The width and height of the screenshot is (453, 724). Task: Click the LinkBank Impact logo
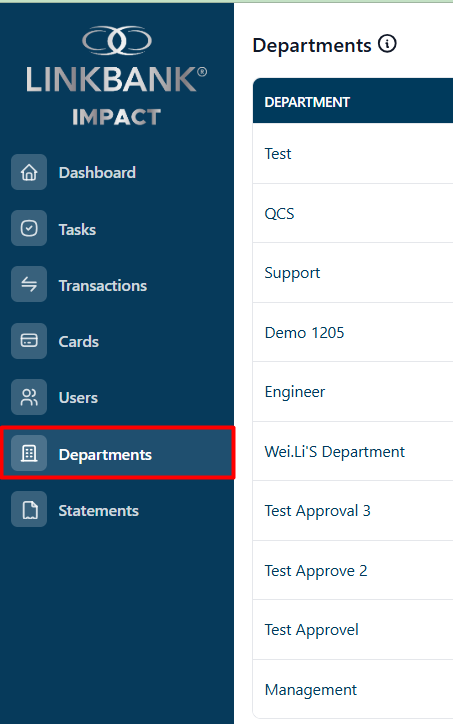(116, 76)
